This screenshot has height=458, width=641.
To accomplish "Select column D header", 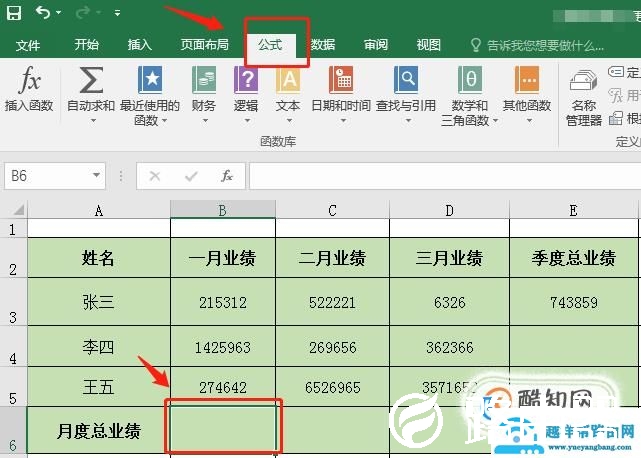I will [449, 210].
